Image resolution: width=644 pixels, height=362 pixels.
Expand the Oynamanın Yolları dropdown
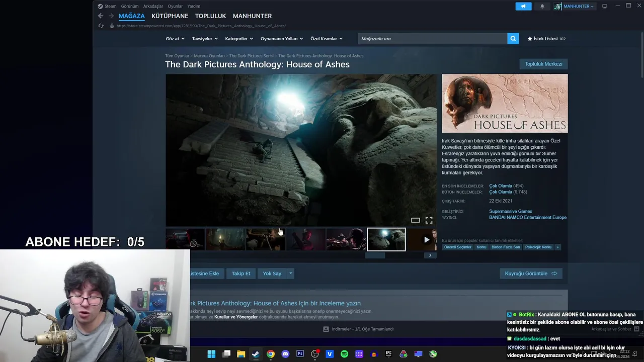click(282, 39)
